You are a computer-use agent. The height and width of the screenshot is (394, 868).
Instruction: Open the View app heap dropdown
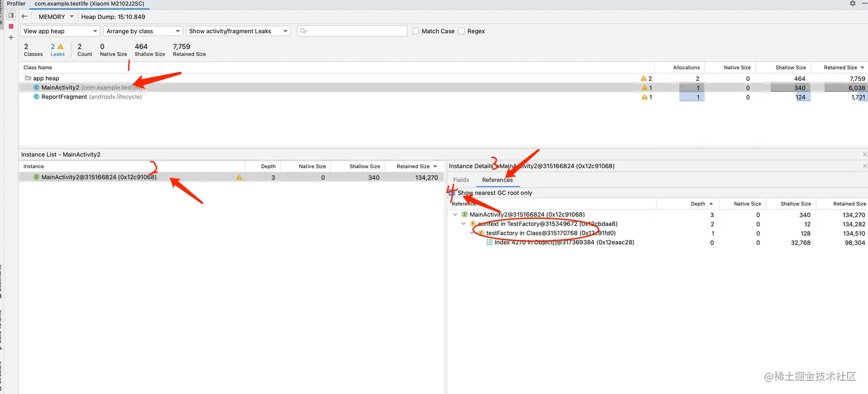(61, 31)
